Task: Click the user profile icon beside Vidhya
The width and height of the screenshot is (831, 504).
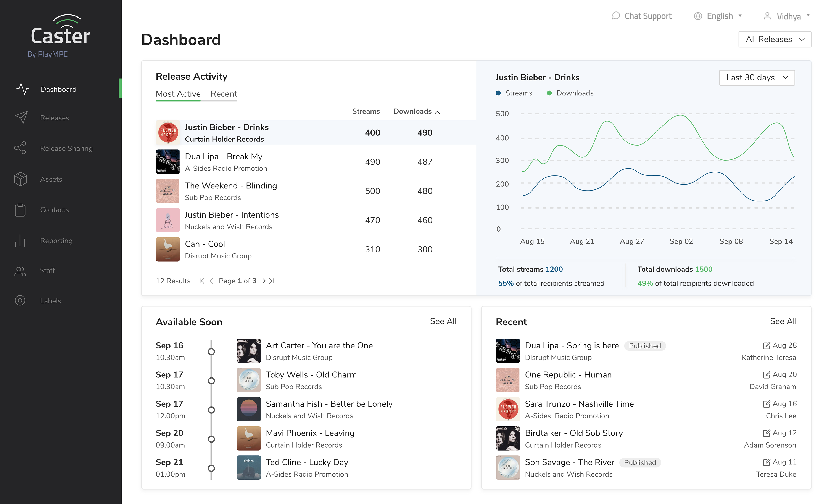Action: pyautogui.click(x=767, y=16)
